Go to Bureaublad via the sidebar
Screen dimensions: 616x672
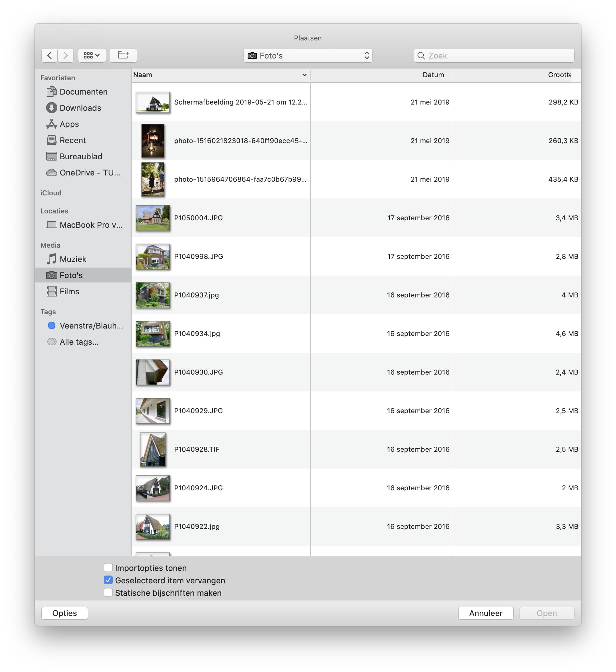click(x=81, y=156)
